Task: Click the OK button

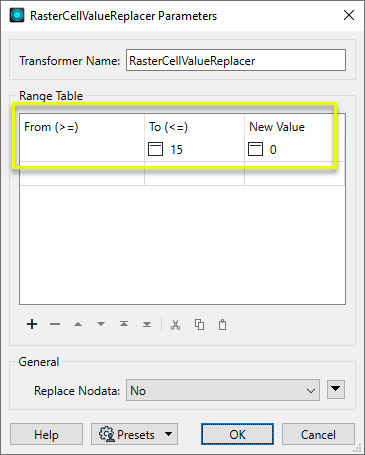Action: click(237, 434)
